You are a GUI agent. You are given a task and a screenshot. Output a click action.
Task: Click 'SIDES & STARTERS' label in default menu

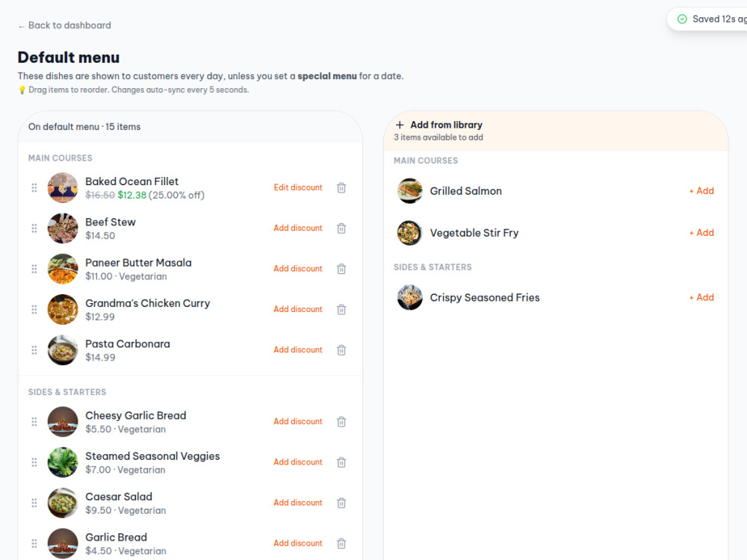click(67, 392)
